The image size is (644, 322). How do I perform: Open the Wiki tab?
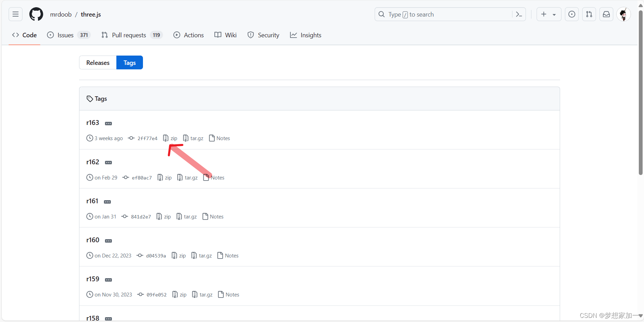click(225, 35)
